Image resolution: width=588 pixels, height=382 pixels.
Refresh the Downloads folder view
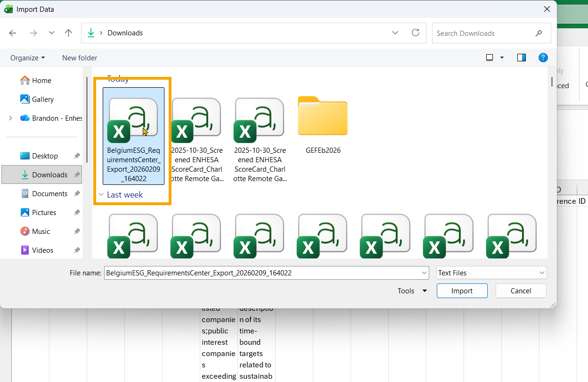[416, 33]
